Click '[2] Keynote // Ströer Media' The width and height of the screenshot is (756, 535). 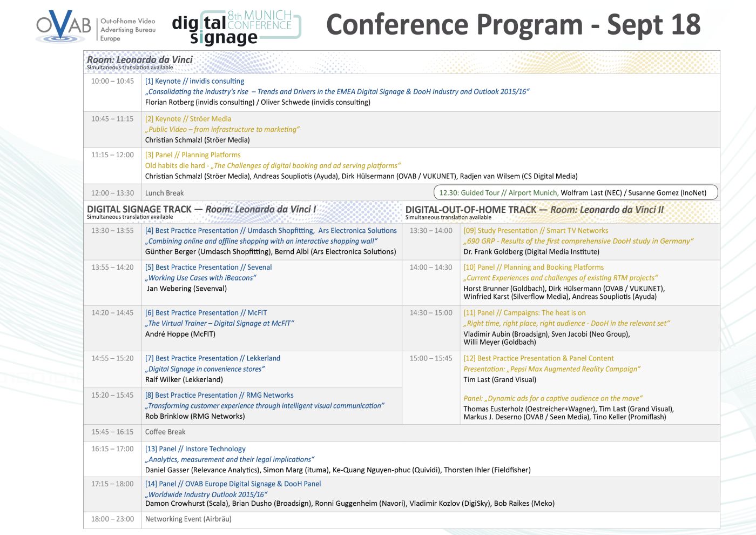(x=188, y=119)
